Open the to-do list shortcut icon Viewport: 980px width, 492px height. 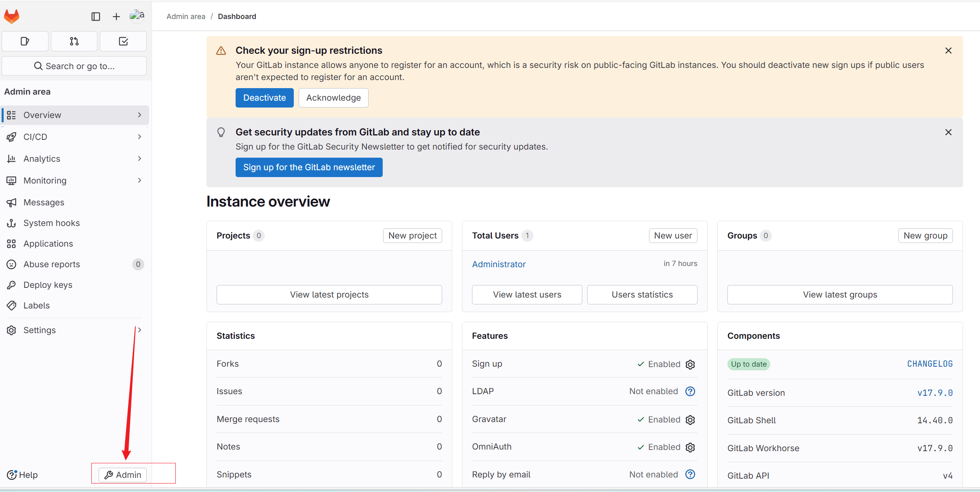pos(123,41)
